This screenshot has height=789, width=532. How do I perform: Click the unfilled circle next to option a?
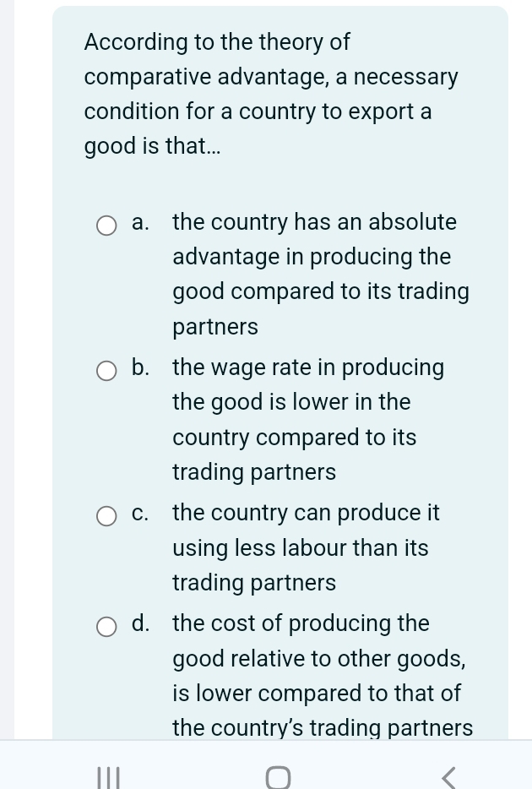106,225
